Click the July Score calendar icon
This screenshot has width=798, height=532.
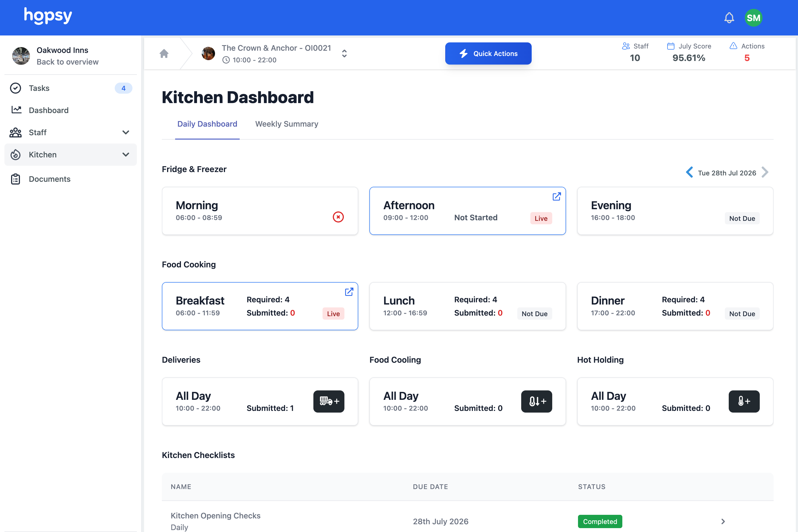click(671, 46)
